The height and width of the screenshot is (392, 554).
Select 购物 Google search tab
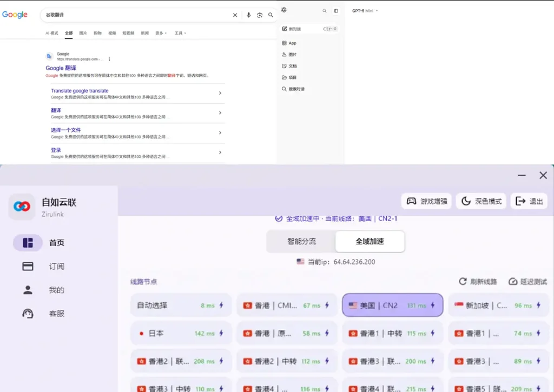click(97, 33)
